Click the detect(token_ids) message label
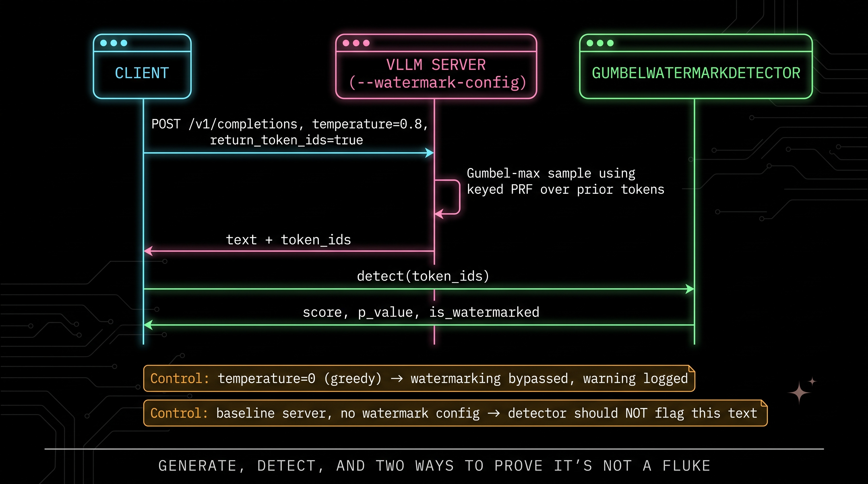Screen dimensions: 868x484 click(423, 276)
